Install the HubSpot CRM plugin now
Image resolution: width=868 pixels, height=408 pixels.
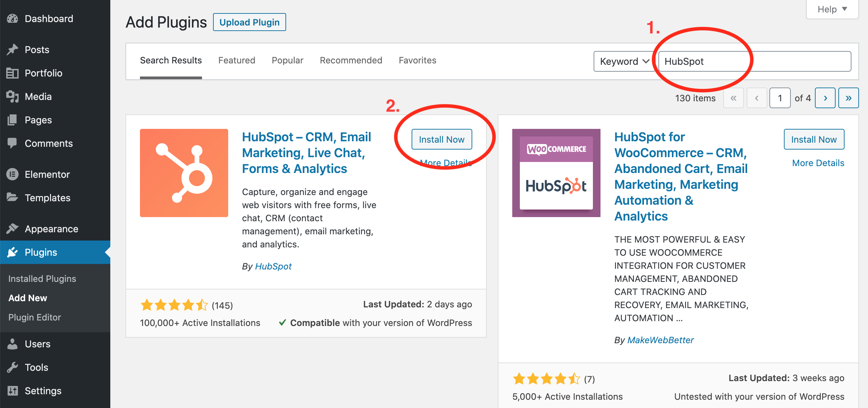(441, 139)
